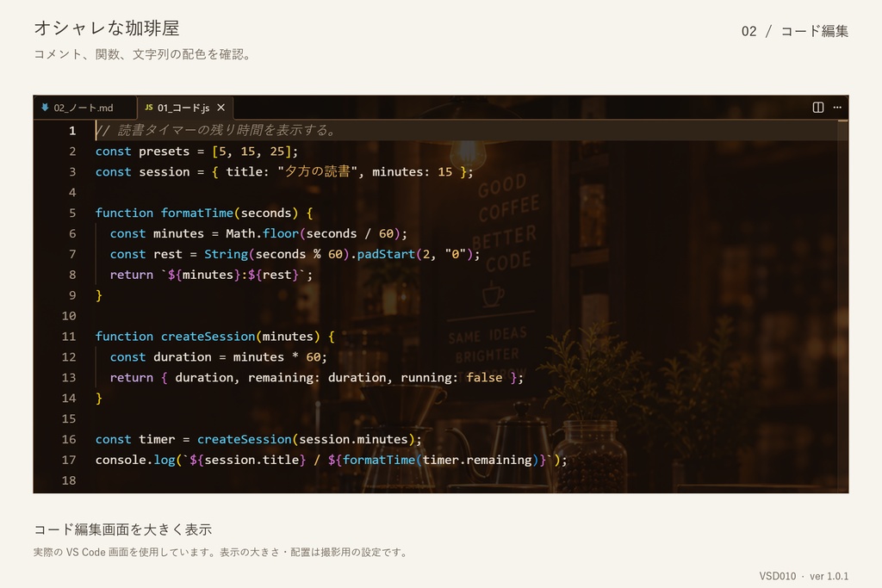This screenshot has width=882, height=588.
Task: Click line number 5 in the gutter
Action: point(72,213)
